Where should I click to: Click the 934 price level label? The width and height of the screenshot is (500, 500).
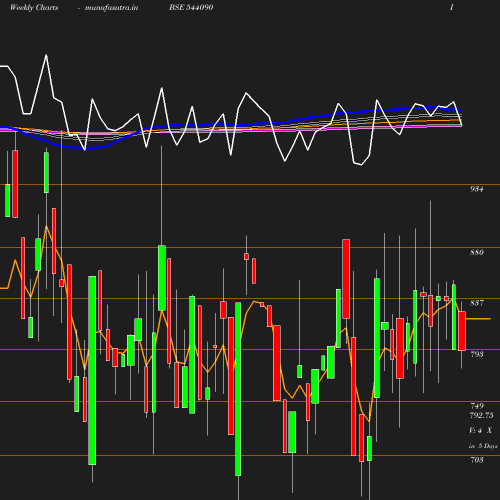click(477, 189)
